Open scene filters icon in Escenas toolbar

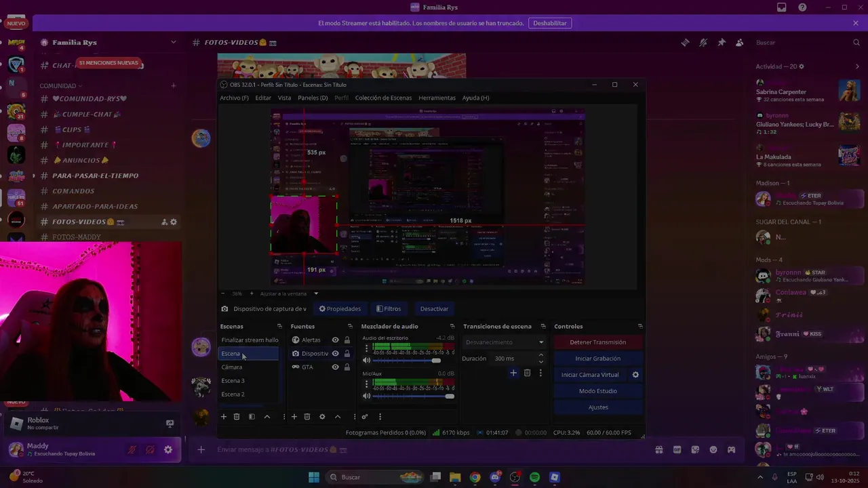pyautogui.click(x=252, y=417)
